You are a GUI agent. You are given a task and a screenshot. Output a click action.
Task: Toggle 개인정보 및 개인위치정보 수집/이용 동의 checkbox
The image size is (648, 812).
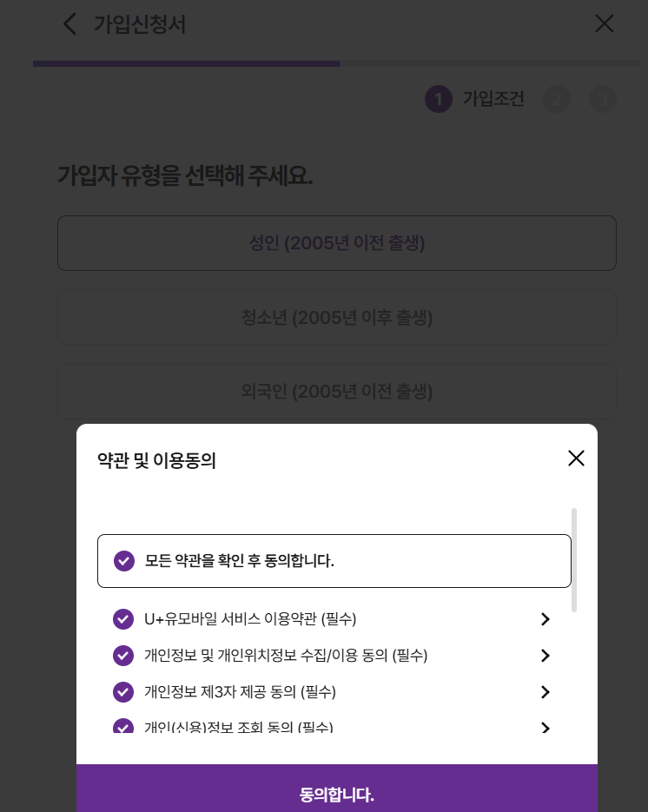pos(123,656)
